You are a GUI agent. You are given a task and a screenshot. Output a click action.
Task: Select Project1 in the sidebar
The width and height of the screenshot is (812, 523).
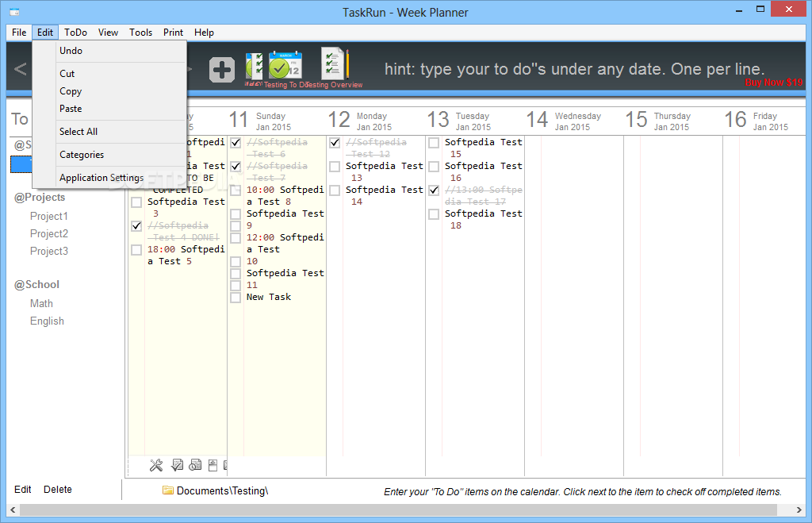[x=48, y=216]
